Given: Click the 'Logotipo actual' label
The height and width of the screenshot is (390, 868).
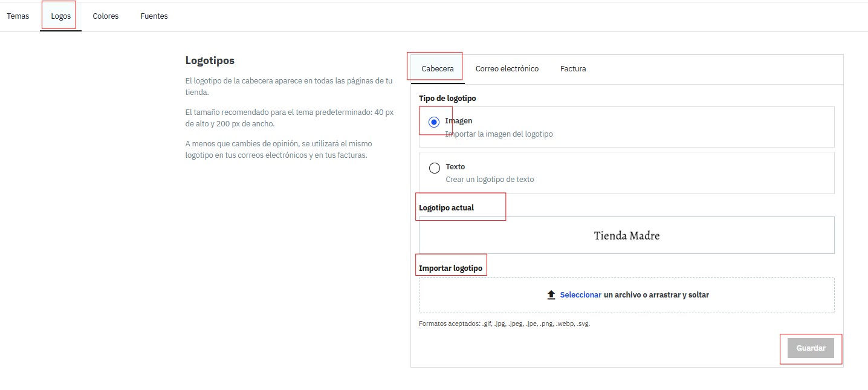Looking at the screenshot, I should point(446,208).
